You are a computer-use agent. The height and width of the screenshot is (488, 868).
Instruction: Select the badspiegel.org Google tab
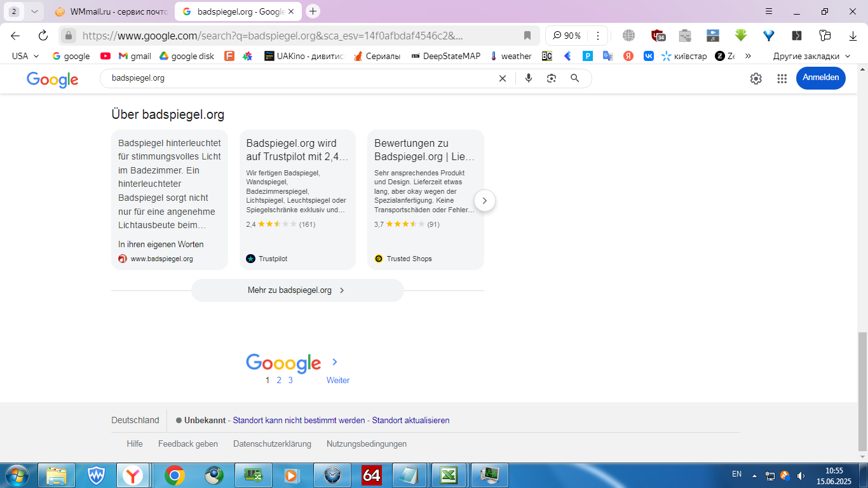coord(238,11)
